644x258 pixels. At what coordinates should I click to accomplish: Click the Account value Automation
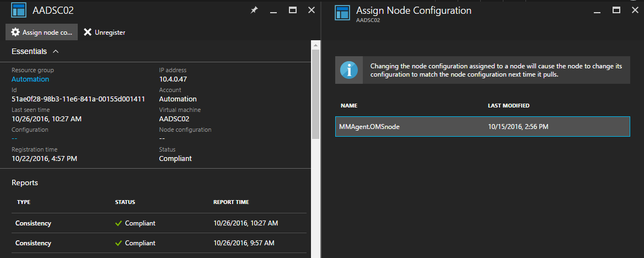[x=178, y=99]
